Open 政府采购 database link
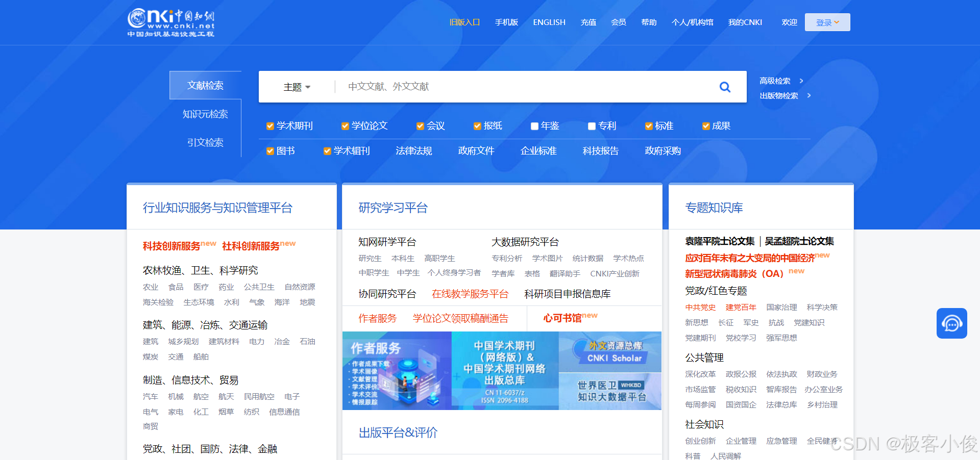The height and width of the screenshot is (460, 980). [x=663, y=151]
